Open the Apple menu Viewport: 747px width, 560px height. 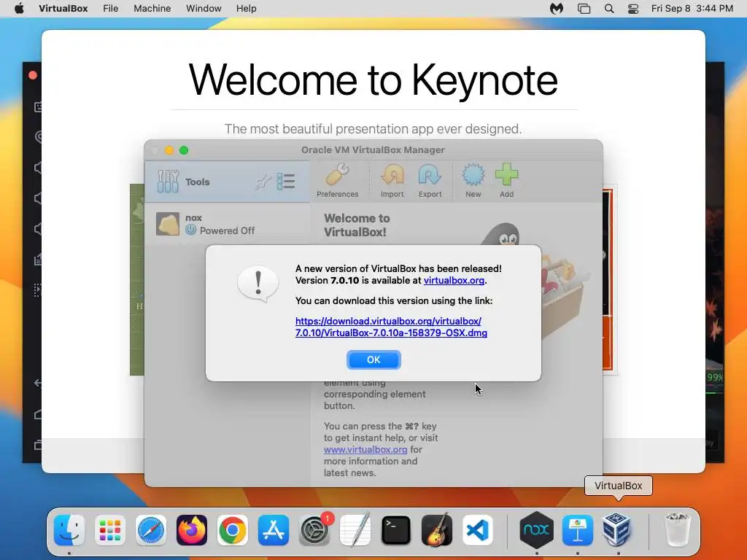point(19,9)
